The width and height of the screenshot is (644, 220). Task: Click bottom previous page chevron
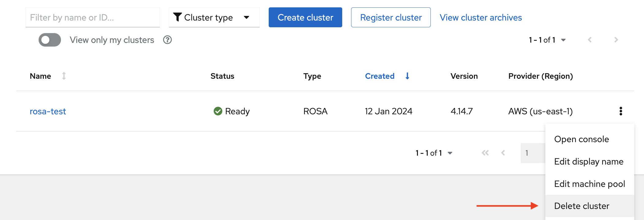503,153
